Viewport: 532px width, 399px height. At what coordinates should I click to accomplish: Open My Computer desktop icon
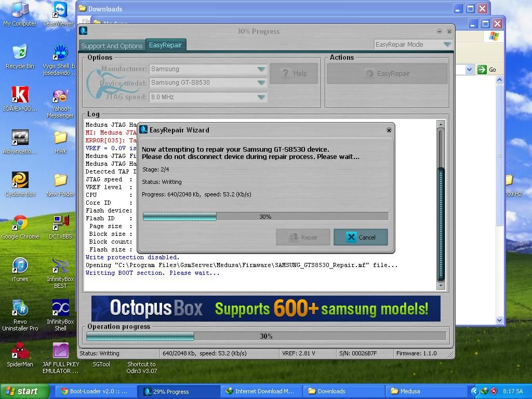[20, 14]
